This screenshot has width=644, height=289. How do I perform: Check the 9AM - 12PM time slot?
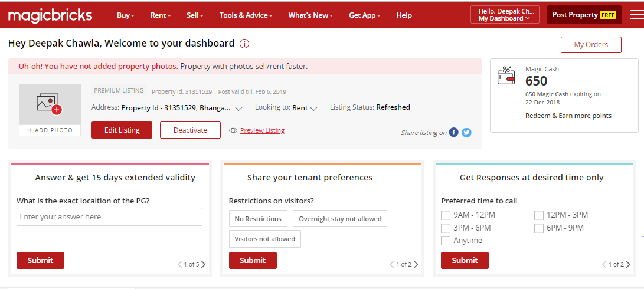pos(446,215)
